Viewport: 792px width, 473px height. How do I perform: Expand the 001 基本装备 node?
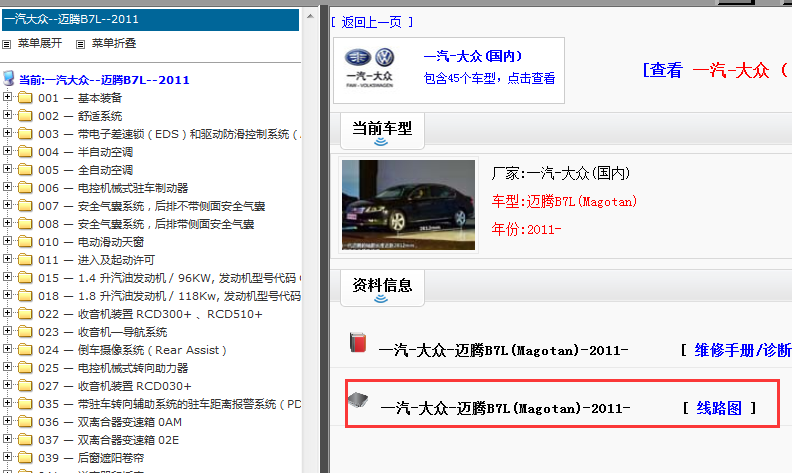click(x=7, y=97)
